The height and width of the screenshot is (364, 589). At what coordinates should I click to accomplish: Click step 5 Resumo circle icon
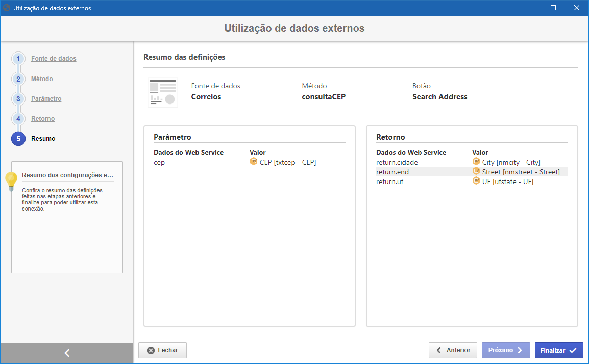click(x=18, y=139)
